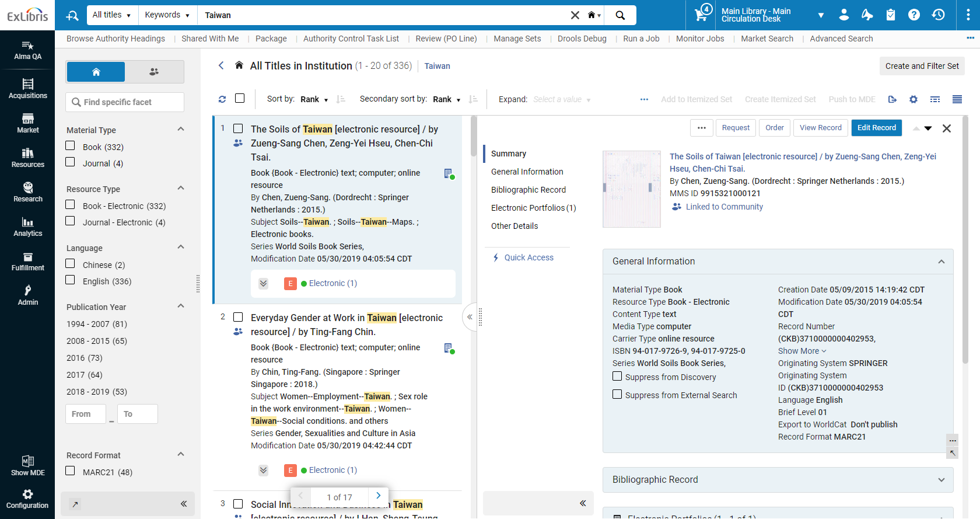Click the Show MDE icon
The height and width of the screenshot is (519, 980).
27,465
